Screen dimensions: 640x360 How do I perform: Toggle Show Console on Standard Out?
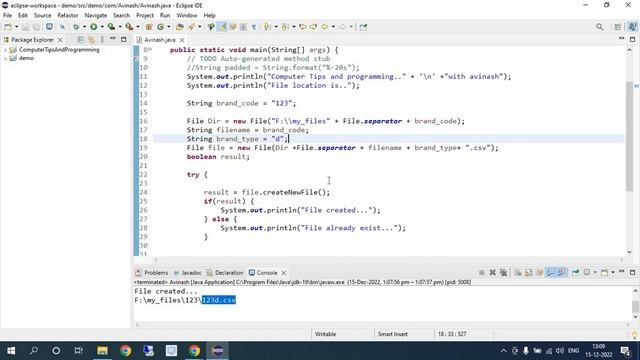point(551,273)
